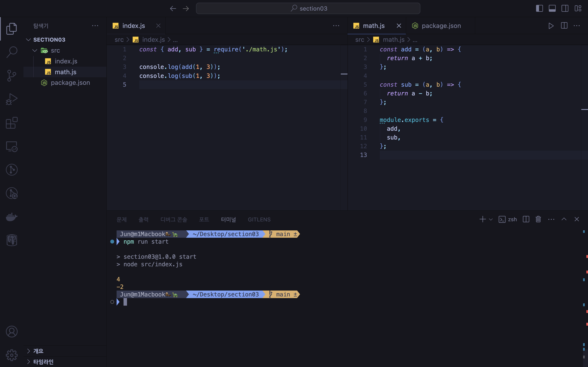Open new terminal profile dropdown arrow
The height and width of the screenshot is (367, 588).
[x=491, y=219]
